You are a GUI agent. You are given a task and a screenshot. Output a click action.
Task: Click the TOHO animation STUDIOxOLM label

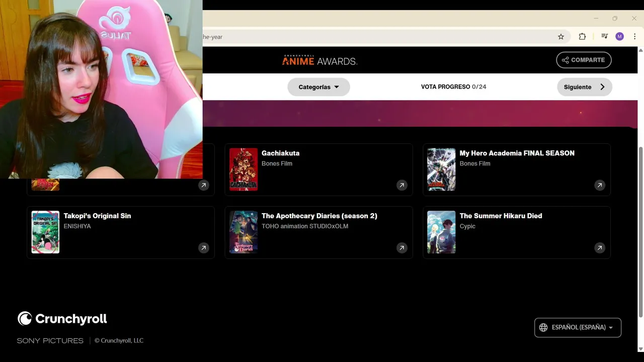305,226
